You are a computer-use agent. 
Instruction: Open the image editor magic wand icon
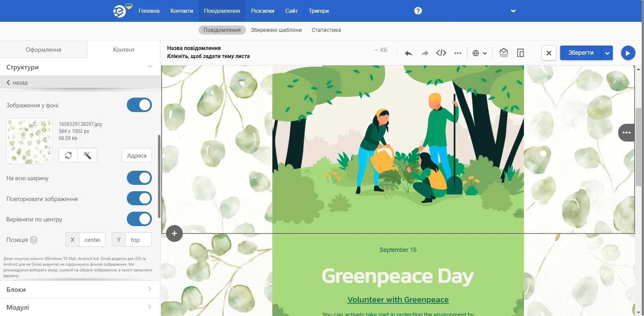click(x=87, y=155)
